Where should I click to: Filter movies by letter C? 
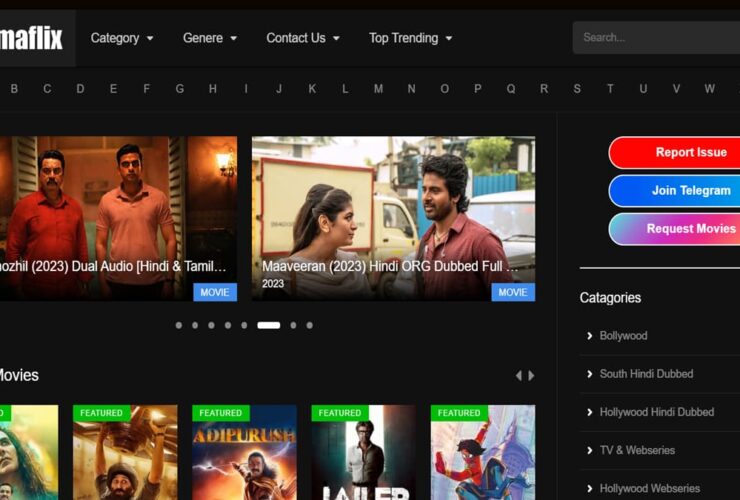click(x=47, y=89)
